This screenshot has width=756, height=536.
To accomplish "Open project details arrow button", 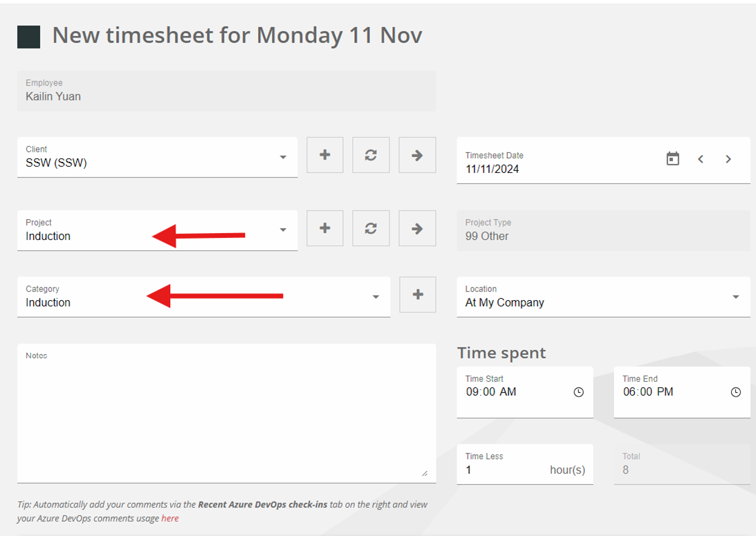I will pyautogui.click(x=417, y=228).
